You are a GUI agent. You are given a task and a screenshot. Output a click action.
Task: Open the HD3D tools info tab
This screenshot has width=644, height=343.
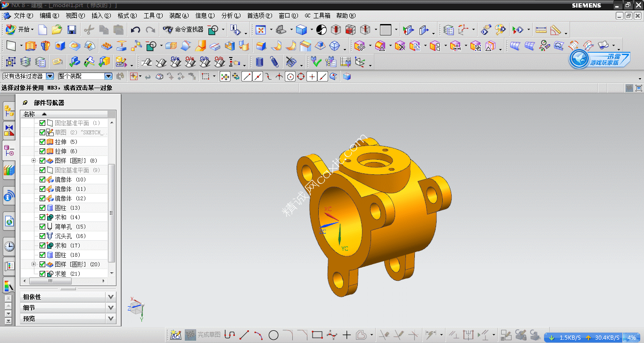click(x=9, y=196)
